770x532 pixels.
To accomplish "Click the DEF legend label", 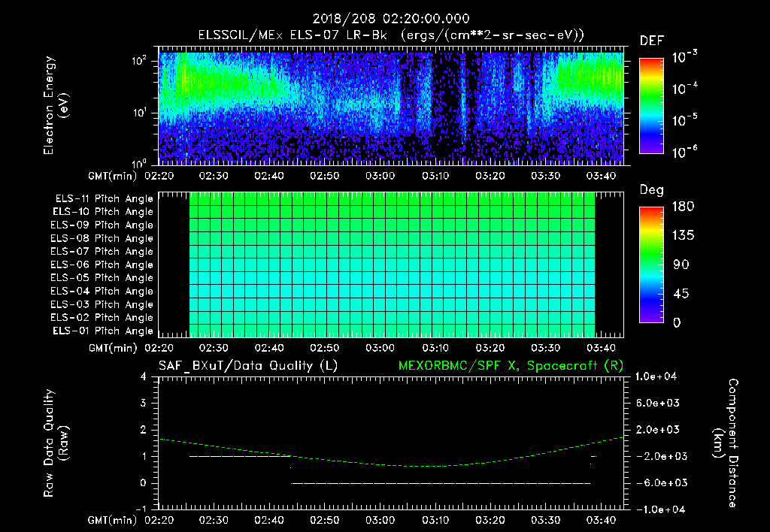I will click(x=651, y=41).
